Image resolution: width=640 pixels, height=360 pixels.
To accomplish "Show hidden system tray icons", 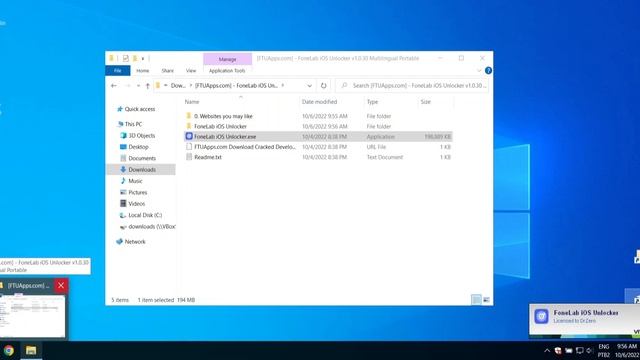I will click(547, 351).
